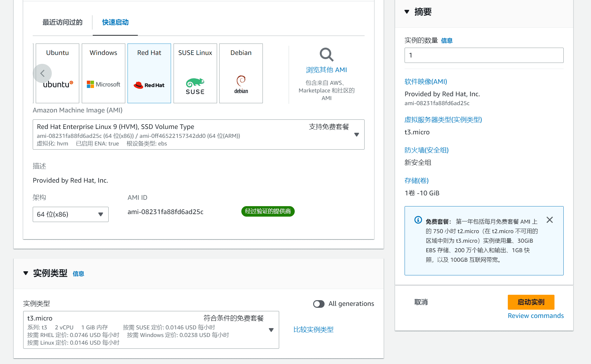Screen dimensions: 591x364
Task: Open the Red Hat Enterprise Linux AMI dropdown
Action: [x=356, y=135]
